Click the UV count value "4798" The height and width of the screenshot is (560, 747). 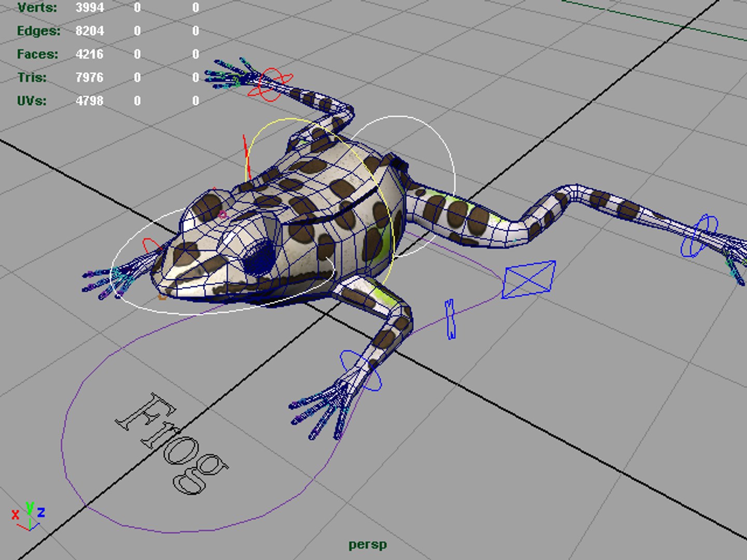point(90,101)
